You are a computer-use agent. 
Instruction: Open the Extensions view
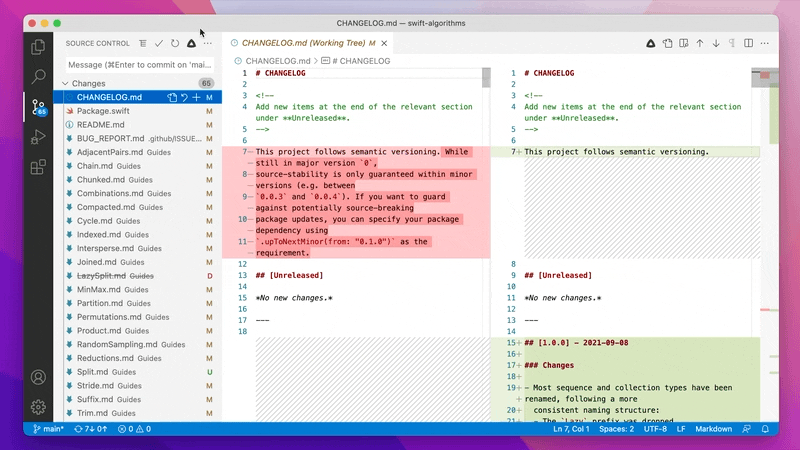pos(38,167)
